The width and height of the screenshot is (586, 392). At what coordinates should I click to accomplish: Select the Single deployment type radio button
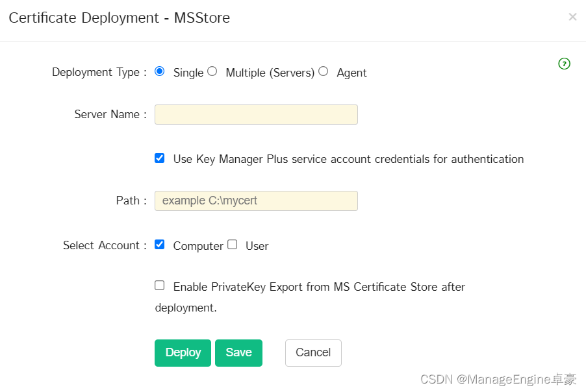coord(160,71)
